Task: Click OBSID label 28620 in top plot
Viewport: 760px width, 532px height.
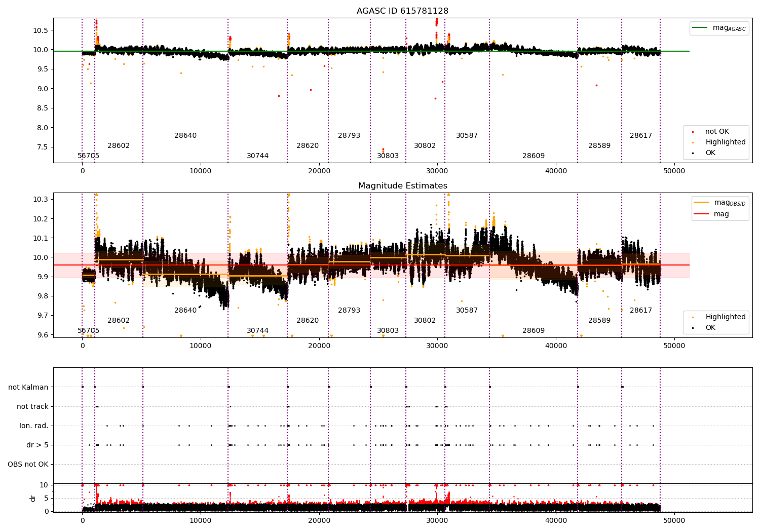Action: (308, 146)
